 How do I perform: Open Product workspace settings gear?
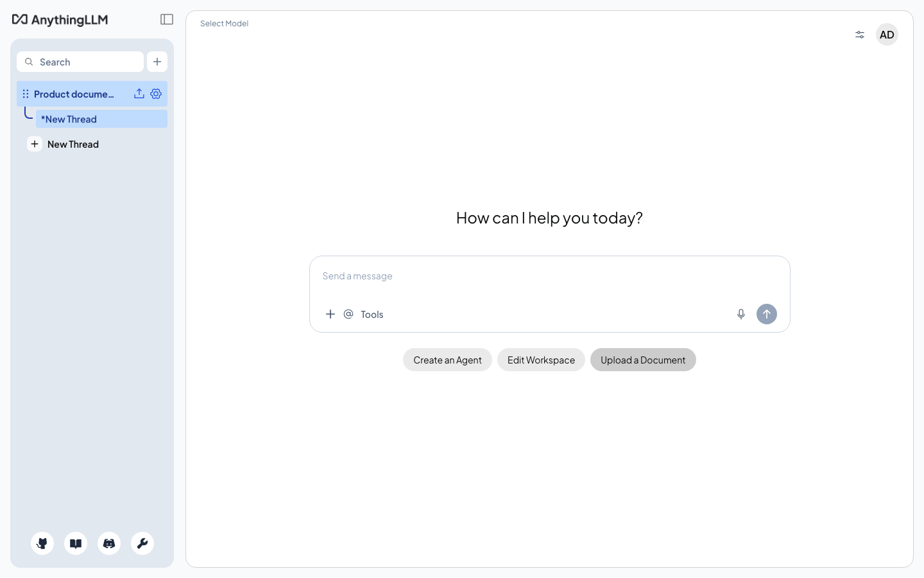(156, 94)
